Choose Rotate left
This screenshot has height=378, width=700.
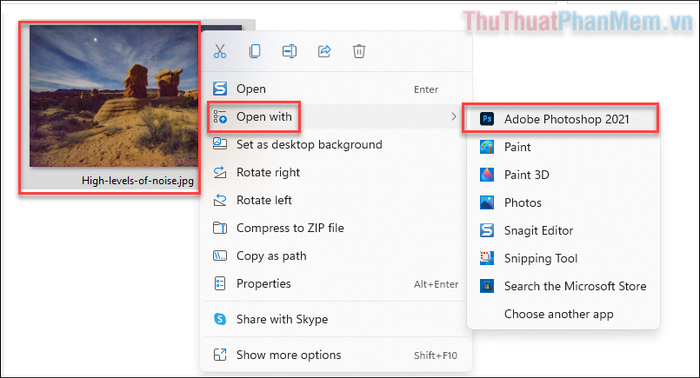pyautogui.click(x=336, y=200)
